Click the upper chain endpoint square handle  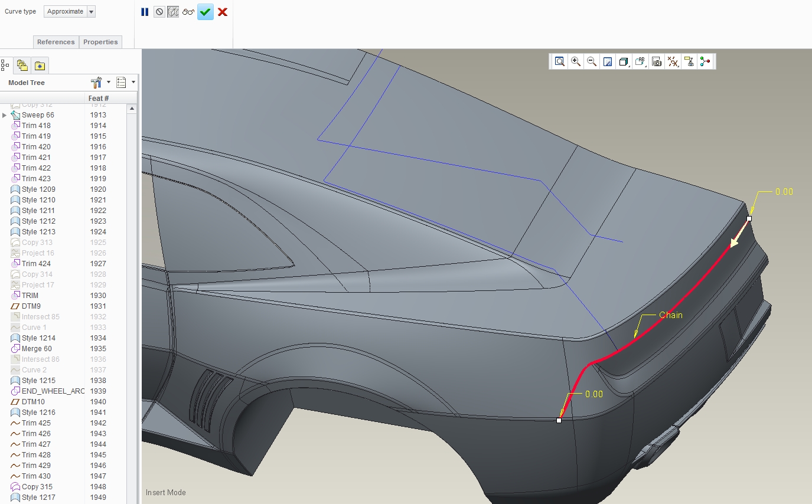point(749,218)
